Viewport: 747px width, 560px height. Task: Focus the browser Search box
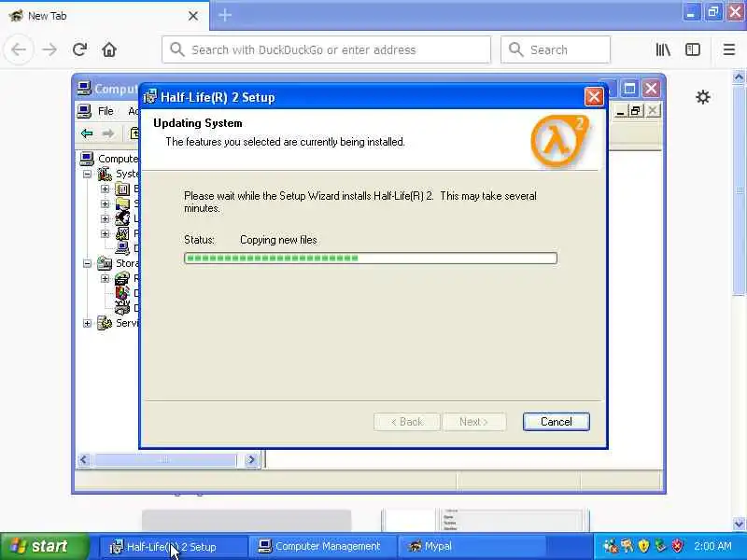[556, 49]
